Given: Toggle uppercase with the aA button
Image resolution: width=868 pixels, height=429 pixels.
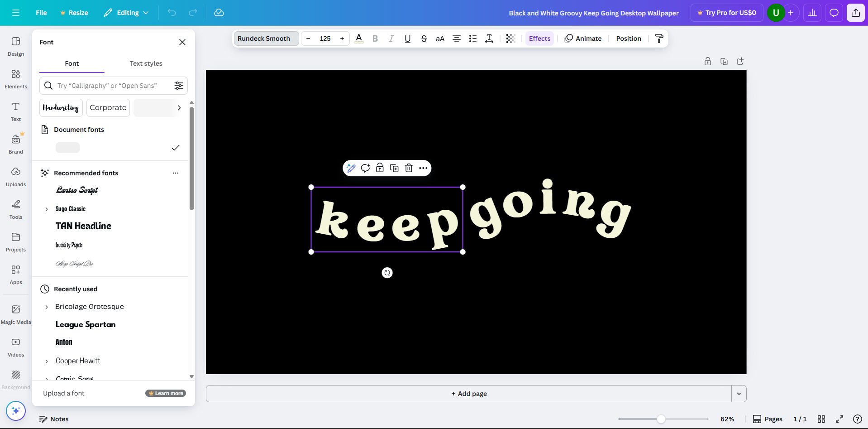Looking at the screenshot, I should 439,39.
